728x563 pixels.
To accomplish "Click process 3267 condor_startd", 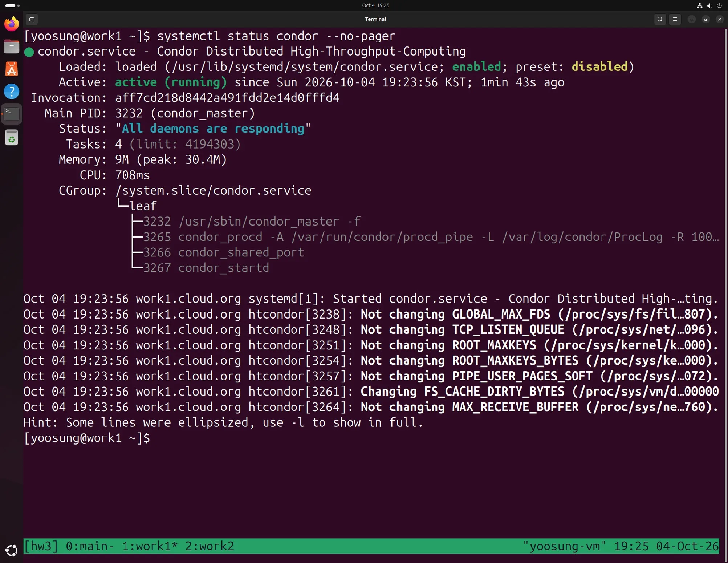I will coord(206,268).
